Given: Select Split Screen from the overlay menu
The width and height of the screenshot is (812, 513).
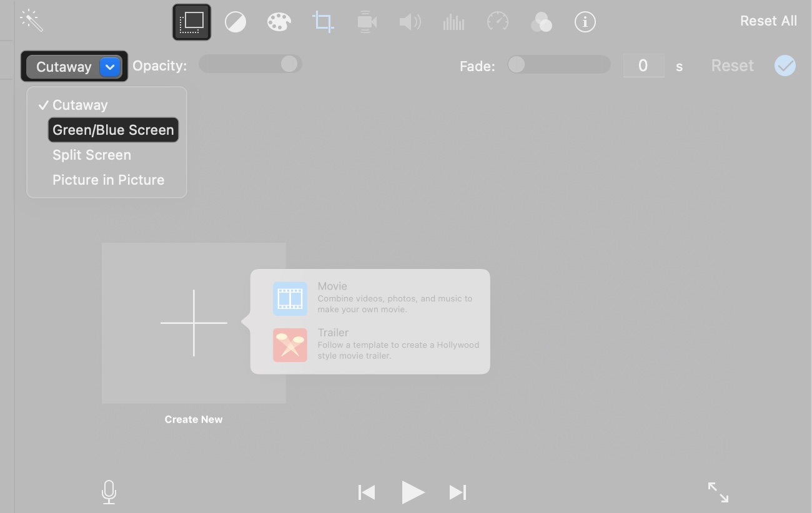Looking at the screenshot, I should click(x=92, y=155).
